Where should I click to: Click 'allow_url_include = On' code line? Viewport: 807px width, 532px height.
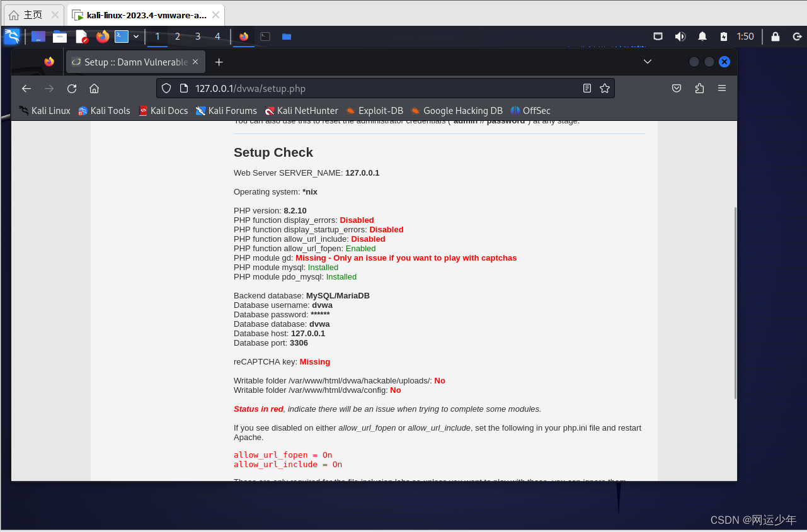coord(288,465)
